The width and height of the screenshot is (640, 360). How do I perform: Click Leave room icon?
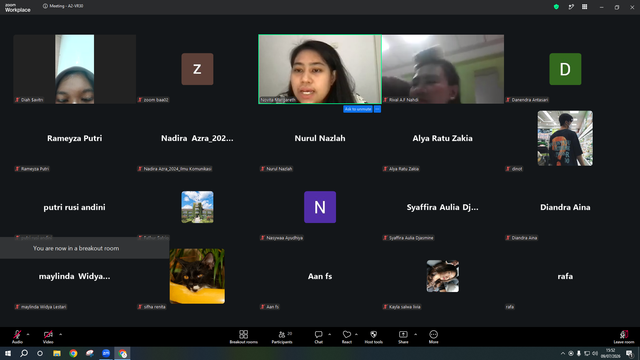click(624, 337)
